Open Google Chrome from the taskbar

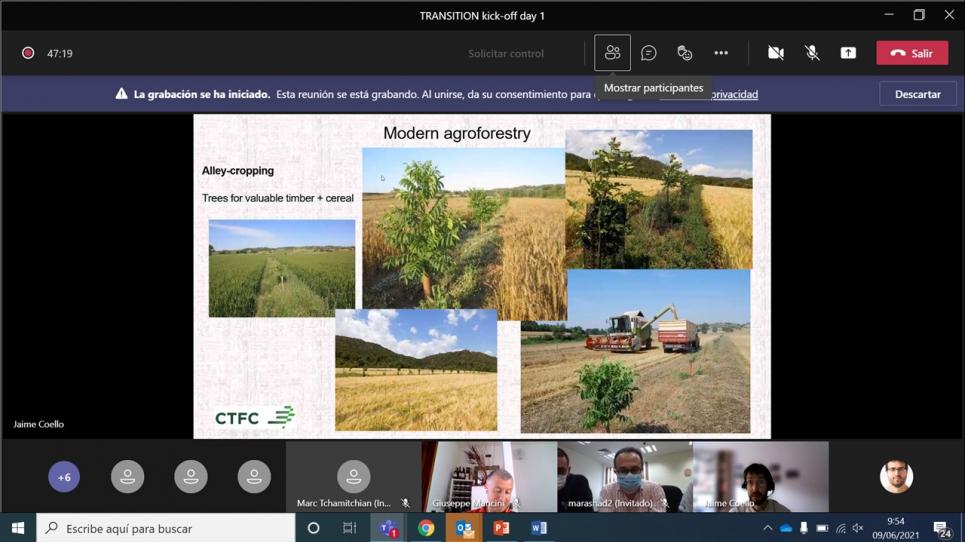click(x=426, y=528)
